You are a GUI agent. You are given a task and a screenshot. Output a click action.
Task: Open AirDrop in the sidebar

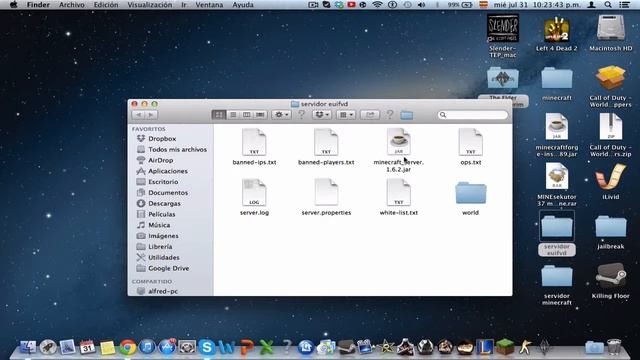coord(160,160)
